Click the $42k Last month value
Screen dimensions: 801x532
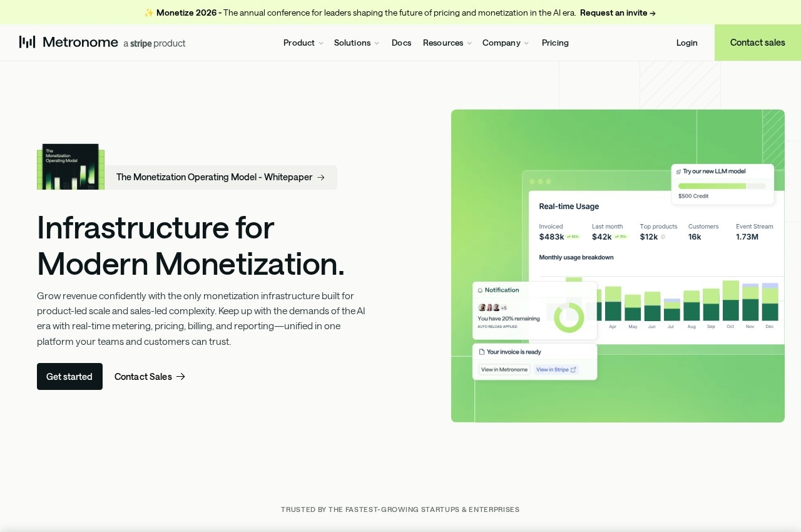pyautogui.click(x=602, y=237)
